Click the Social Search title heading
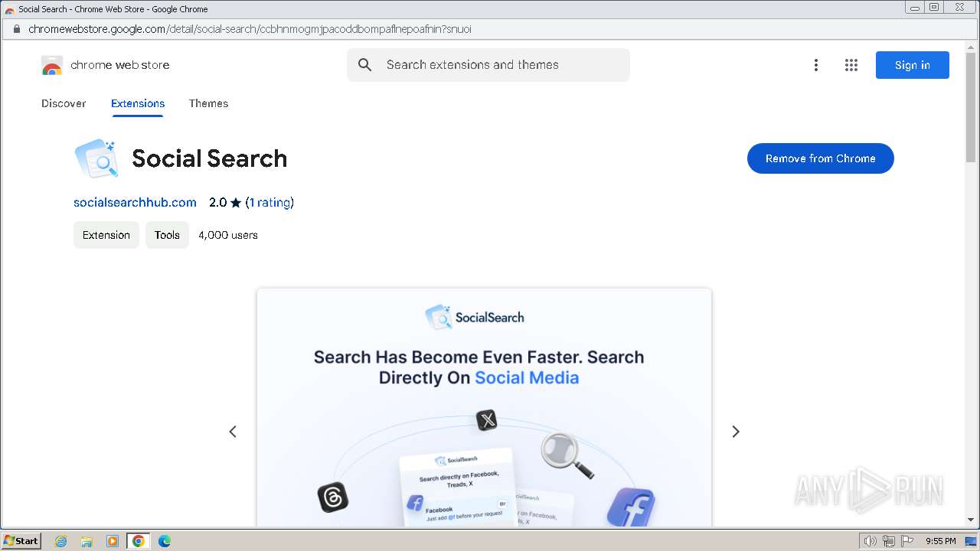Screen dimensions: 980x551 pyautogui.click(x=210, y=158)
